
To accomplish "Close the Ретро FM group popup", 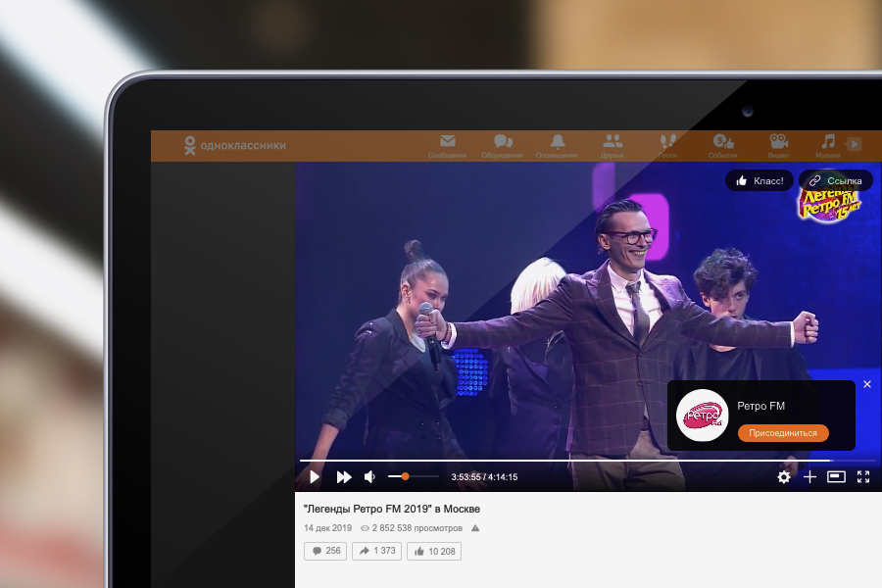I will (867, 384).
